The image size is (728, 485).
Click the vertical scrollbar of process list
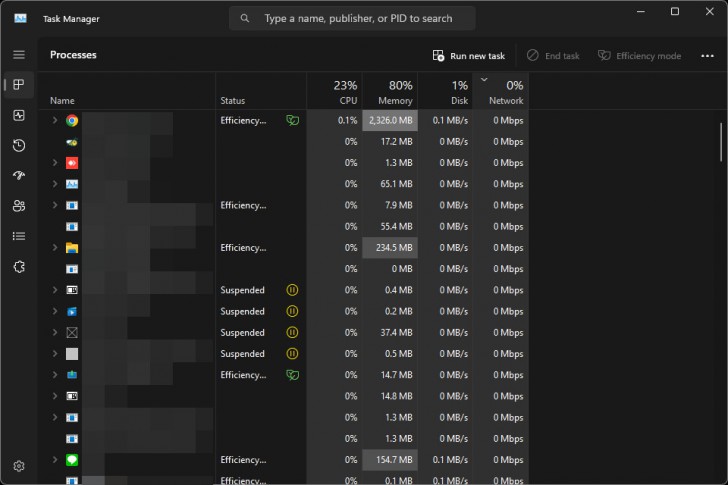pyautogui.click(x=721, y=142)
